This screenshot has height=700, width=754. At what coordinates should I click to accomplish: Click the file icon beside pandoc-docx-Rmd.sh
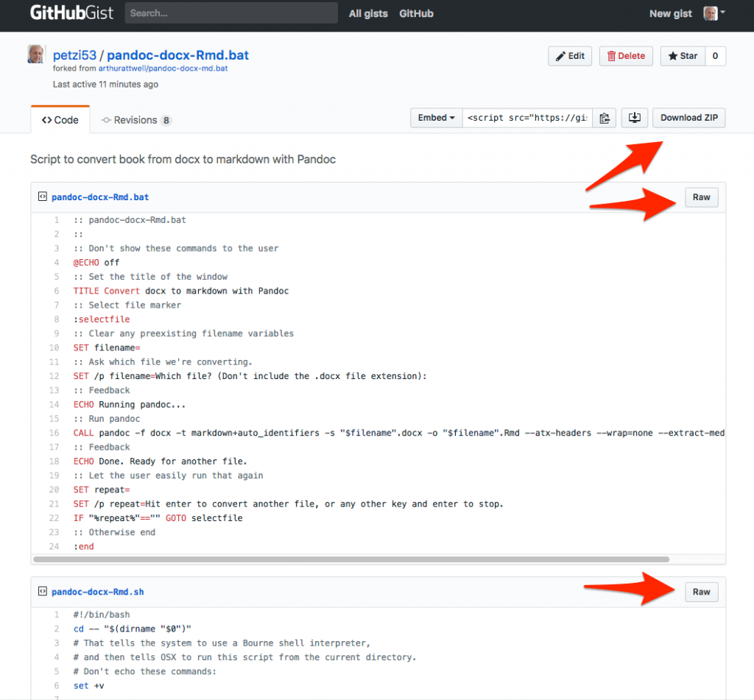coord(42,591)
